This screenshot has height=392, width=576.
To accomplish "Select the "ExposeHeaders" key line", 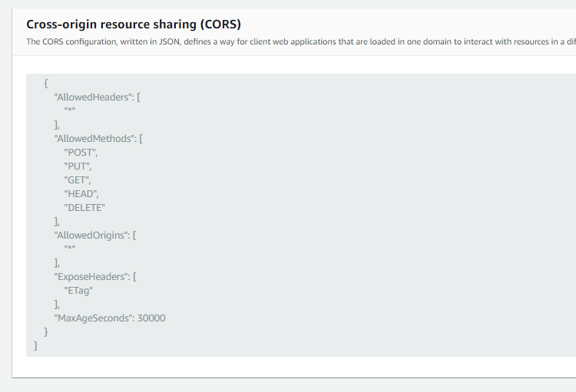I will coord(95,276).
